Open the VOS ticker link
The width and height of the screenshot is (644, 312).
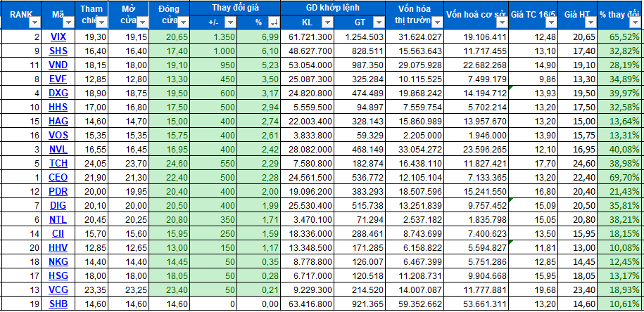point(58,135)
